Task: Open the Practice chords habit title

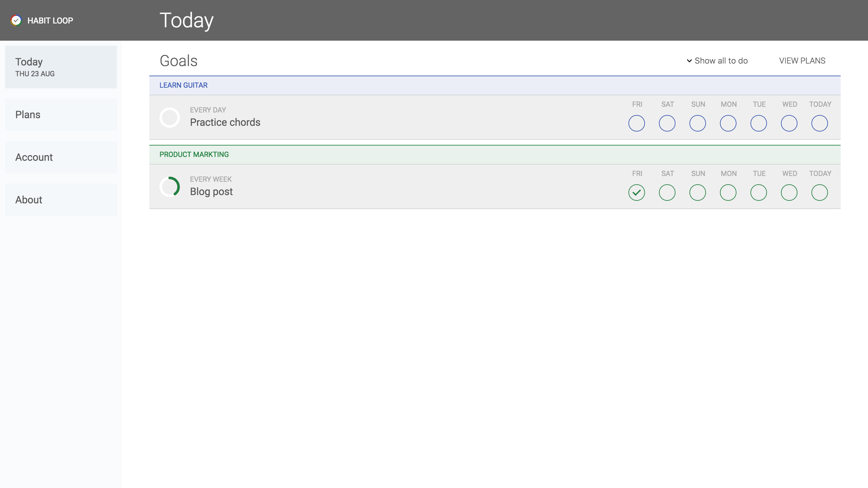Action: 225,122
